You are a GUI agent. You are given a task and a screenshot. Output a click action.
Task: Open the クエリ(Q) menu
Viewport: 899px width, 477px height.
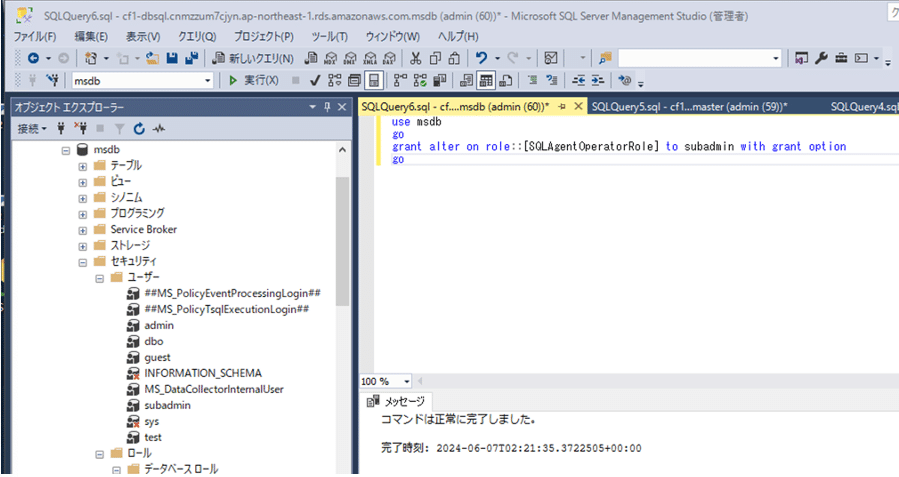pyautogui.click(x=197, y=37)
